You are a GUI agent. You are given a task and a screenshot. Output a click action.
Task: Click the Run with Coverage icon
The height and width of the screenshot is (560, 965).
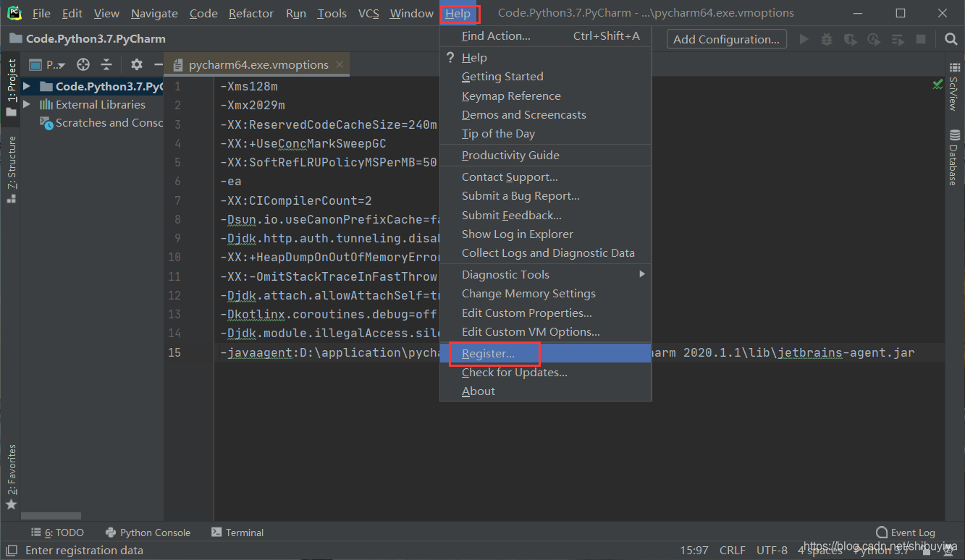[x=851, y=39]
